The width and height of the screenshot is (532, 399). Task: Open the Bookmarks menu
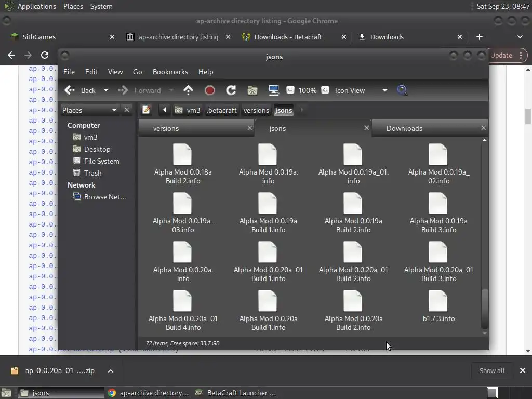[170, 72]
